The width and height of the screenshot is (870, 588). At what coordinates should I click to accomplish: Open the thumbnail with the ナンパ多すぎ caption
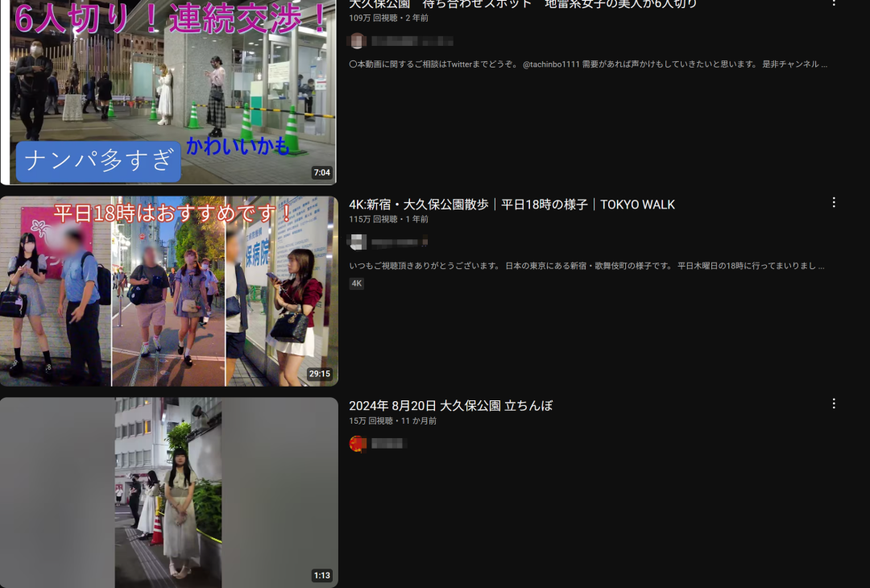coord(169,93)
